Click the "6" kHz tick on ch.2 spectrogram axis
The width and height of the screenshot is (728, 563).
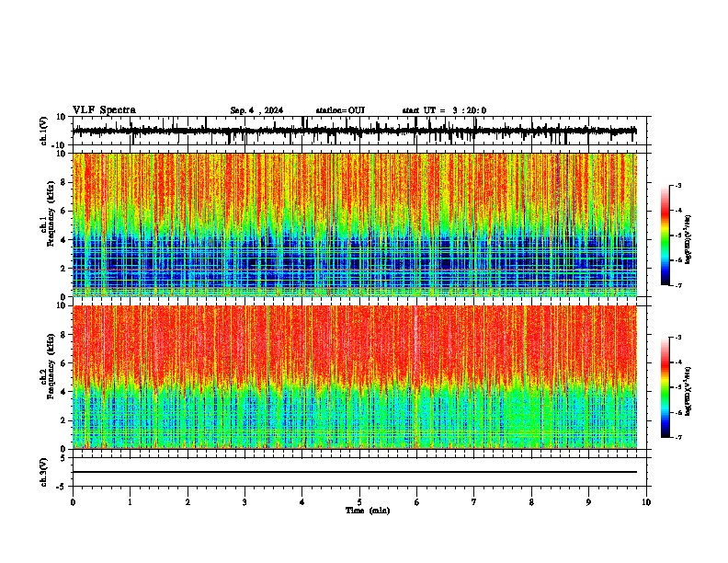coord(64,363)
